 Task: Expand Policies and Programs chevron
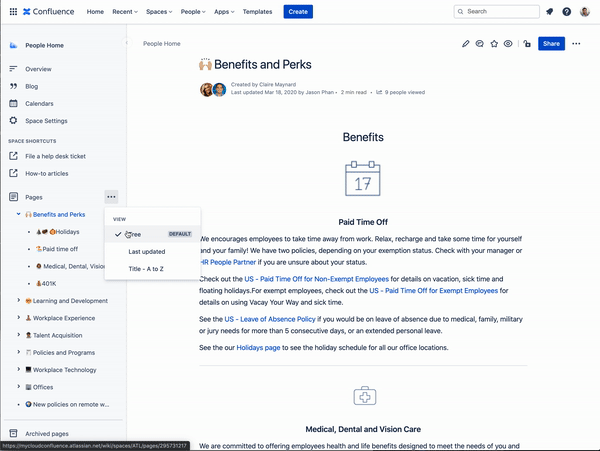(x=18, y=352)
